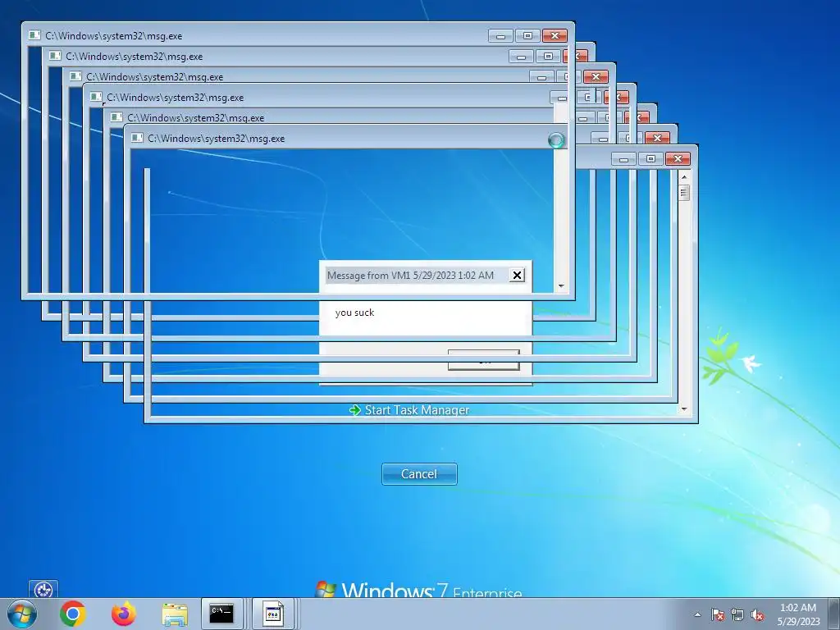
Task: Click the rearmost window's scroll up arrow
Action: 684,177
